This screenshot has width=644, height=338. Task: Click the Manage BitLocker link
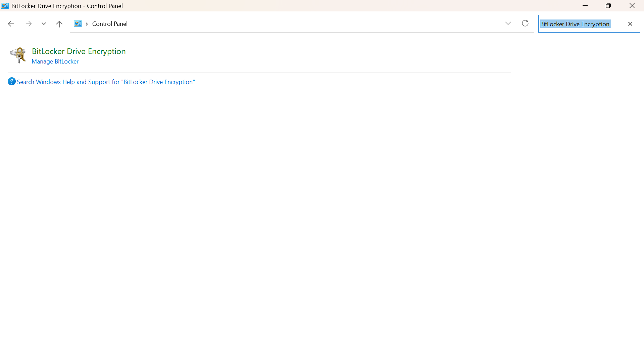(x=55, y=61)
